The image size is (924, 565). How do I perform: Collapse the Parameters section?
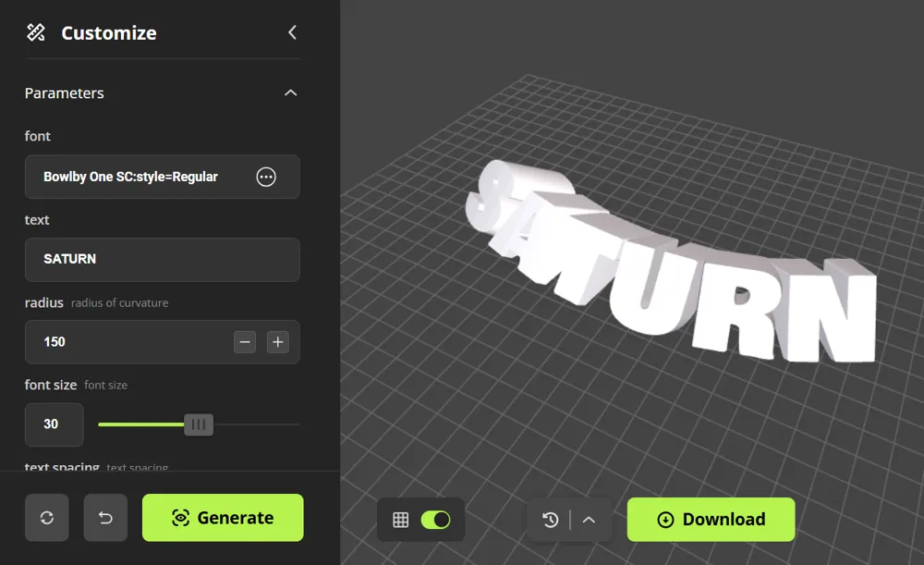290,92
